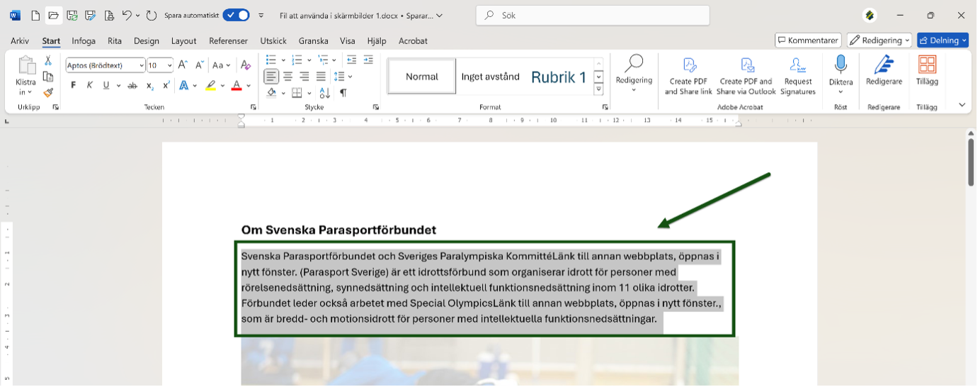Expand the bullet list options arrow
Viewport: 980px width, 387px height.
(283, 60)
